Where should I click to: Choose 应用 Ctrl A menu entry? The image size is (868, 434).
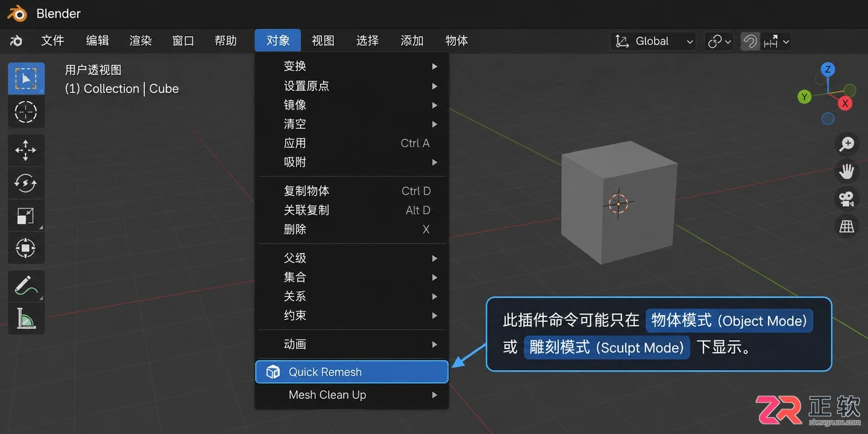coord(353,143)
